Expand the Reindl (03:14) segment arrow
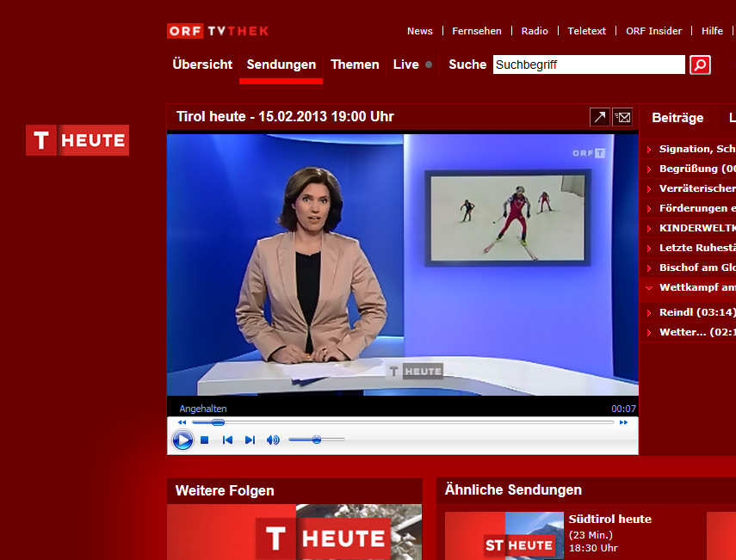Viewport: 736px width, 560px height. (x=649, y=313)
